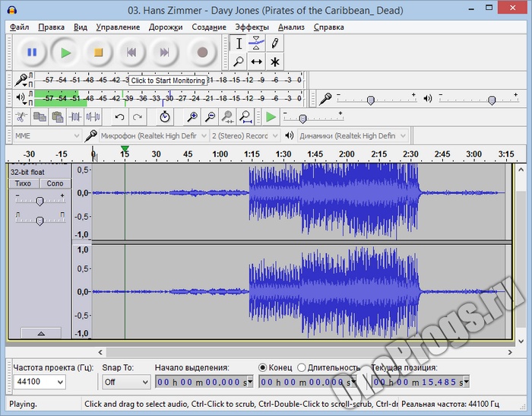
Task: Adjust track gain slider
Action: point(40,201)
